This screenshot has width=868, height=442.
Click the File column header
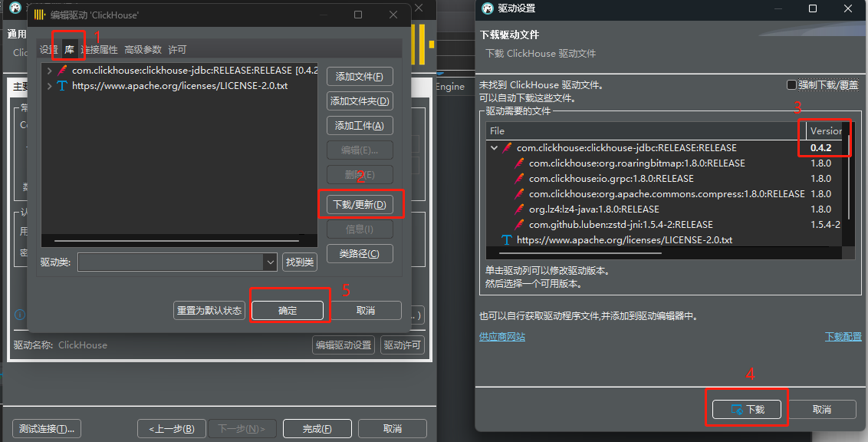[x=646, y=131]
